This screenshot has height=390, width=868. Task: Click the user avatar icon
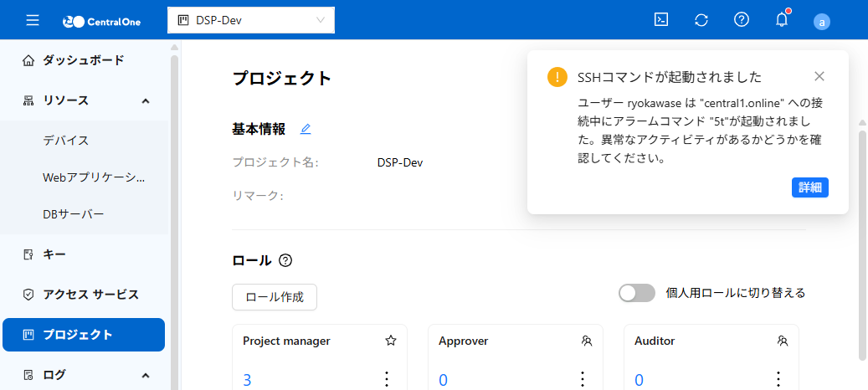pyautogui.click(x=822, y=22)
